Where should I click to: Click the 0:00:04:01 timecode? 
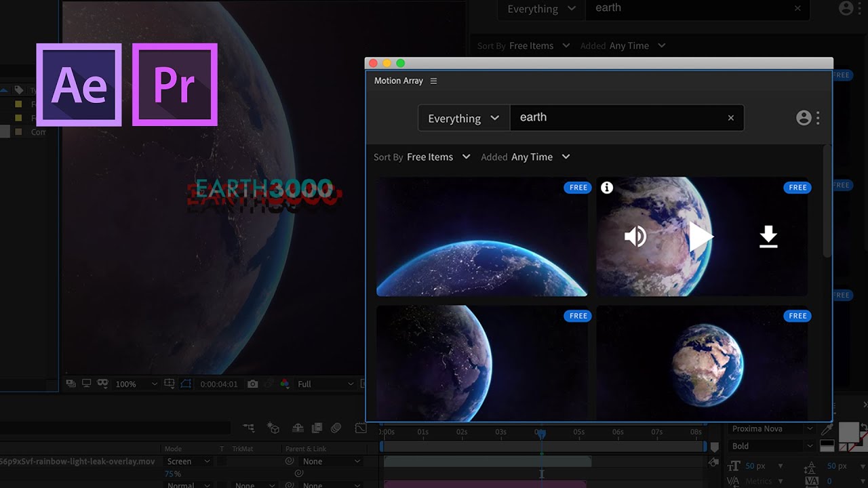point(218,384)
